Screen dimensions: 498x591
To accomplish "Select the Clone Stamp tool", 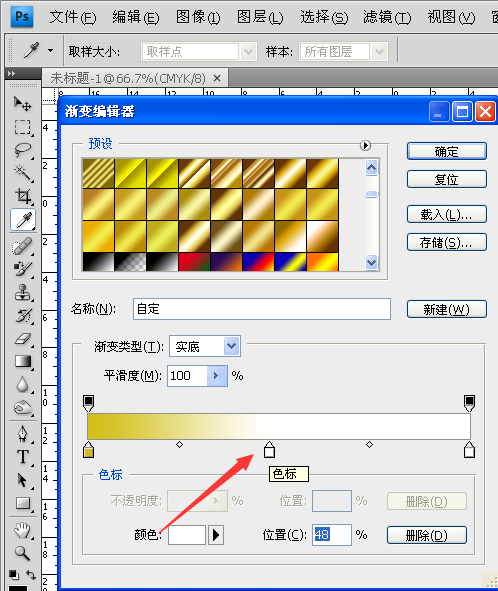I will [x=23, y=292].
